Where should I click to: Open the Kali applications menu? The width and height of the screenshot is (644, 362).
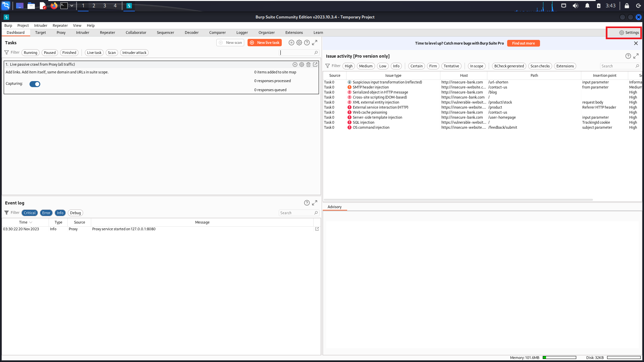pyautogui.click(x=6, y=6)
